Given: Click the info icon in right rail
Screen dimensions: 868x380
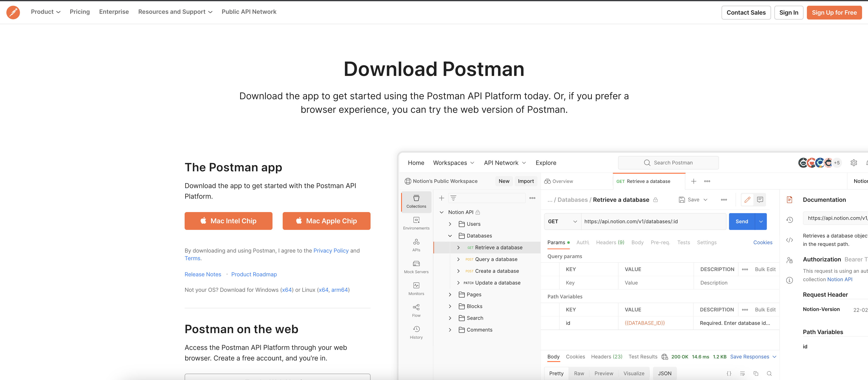Looking at the screenshot, I should [789, 280].
